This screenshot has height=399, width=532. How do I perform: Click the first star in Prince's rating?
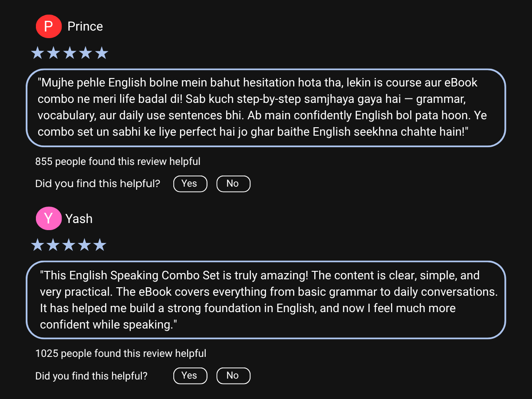(x=38, y=53)
